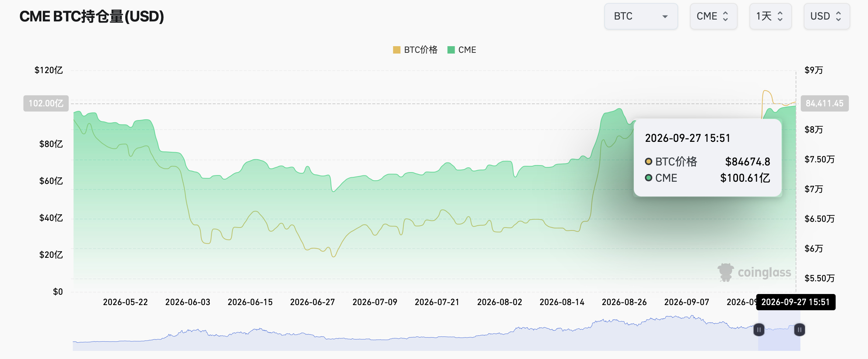Screen dimensions: 868x359
Task: Click the $40亿 left axis label
Action: [x=51, y=218]
